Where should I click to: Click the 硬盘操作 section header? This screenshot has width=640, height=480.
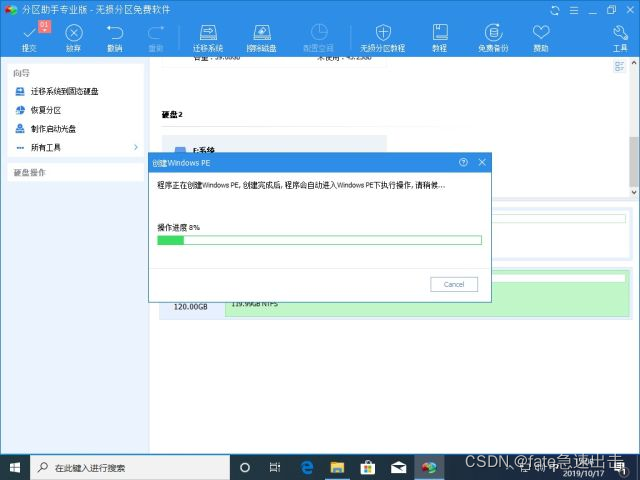[x=29, y=172]
